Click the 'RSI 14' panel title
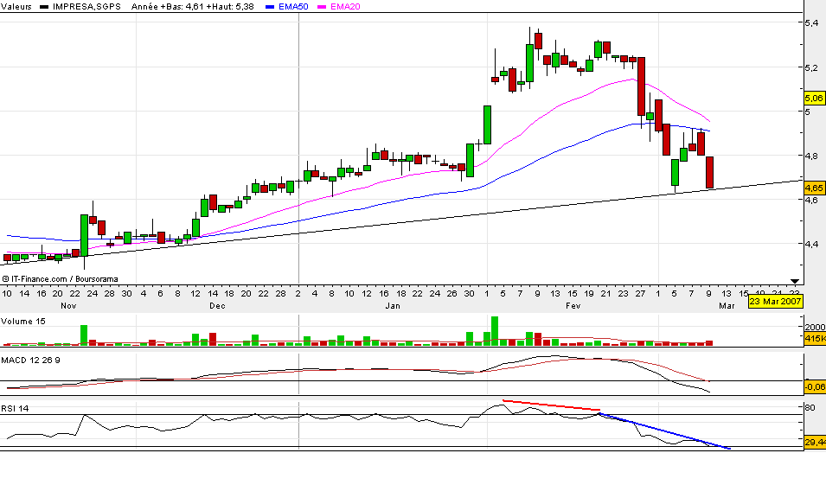 tap(15, 409)
